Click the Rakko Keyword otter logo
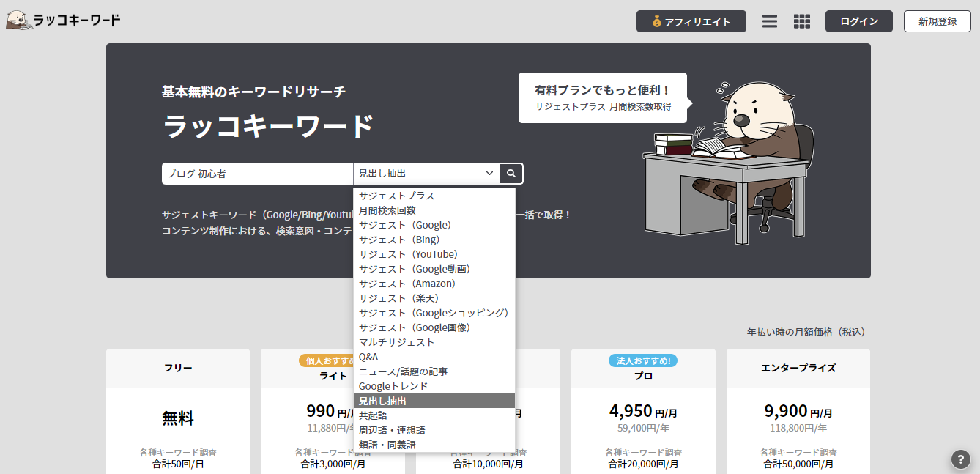The width and height of the screenshot is (980, 474). click(x=64, y=21)
